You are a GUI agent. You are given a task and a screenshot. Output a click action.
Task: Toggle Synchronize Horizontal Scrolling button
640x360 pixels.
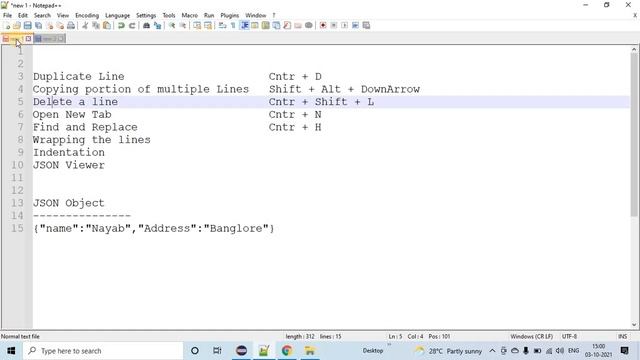pyautogui.click(x=208, y=25)
